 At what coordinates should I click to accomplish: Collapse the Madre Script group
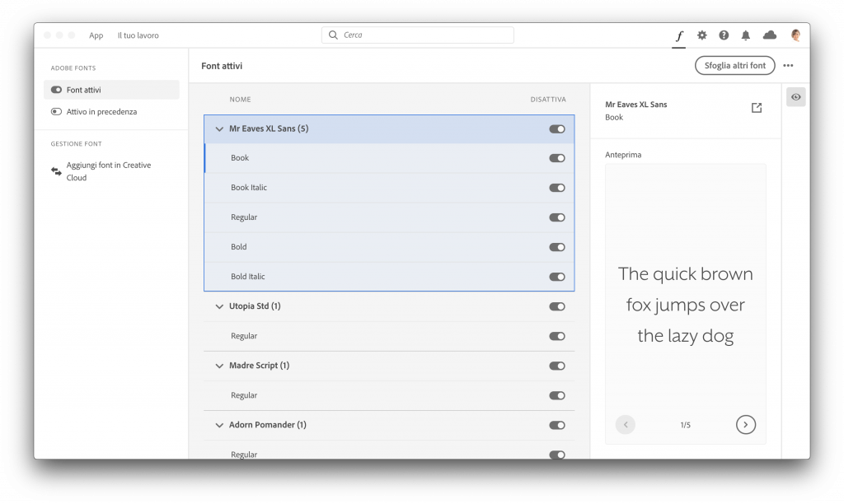point(219,366)
